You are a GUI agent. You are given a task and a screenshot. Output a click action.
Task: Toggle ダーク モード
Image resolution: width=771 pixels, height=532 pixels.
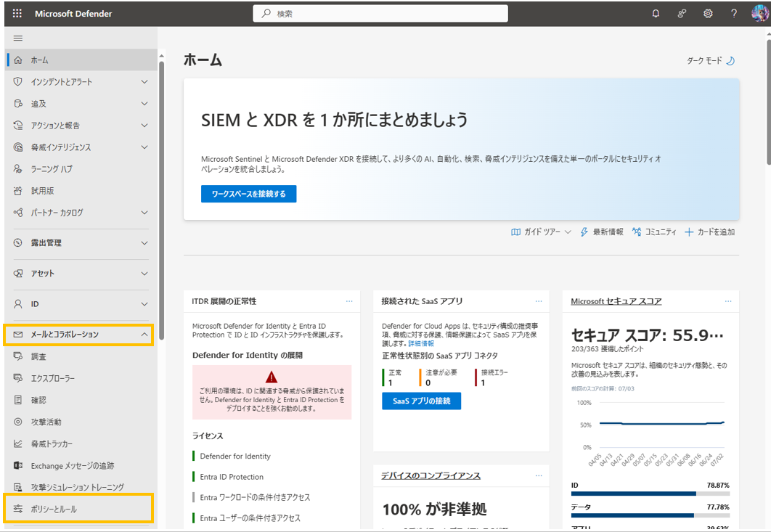point(711,60)
